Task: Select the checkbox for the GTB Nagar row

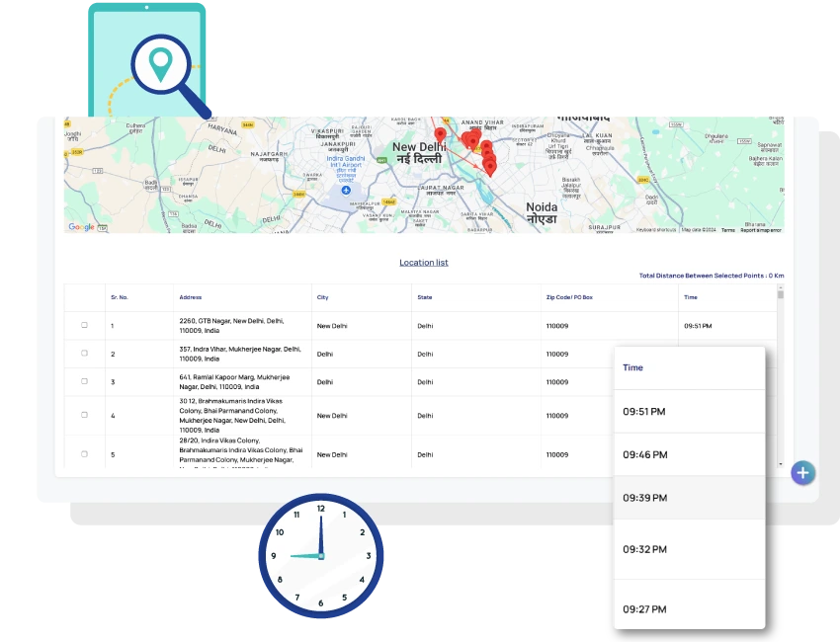Action: [x=84, y=323]
